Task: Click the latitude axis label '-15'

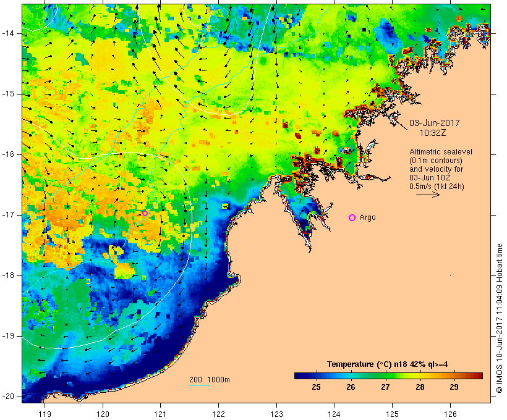Action: tap(7, 94)
